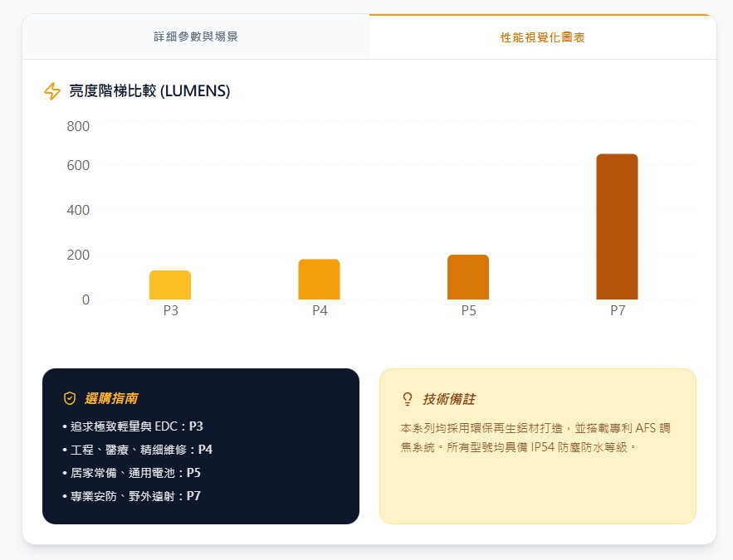
Task: Click the shield icon next to 選購指南
Action: (x=70, y=399)
